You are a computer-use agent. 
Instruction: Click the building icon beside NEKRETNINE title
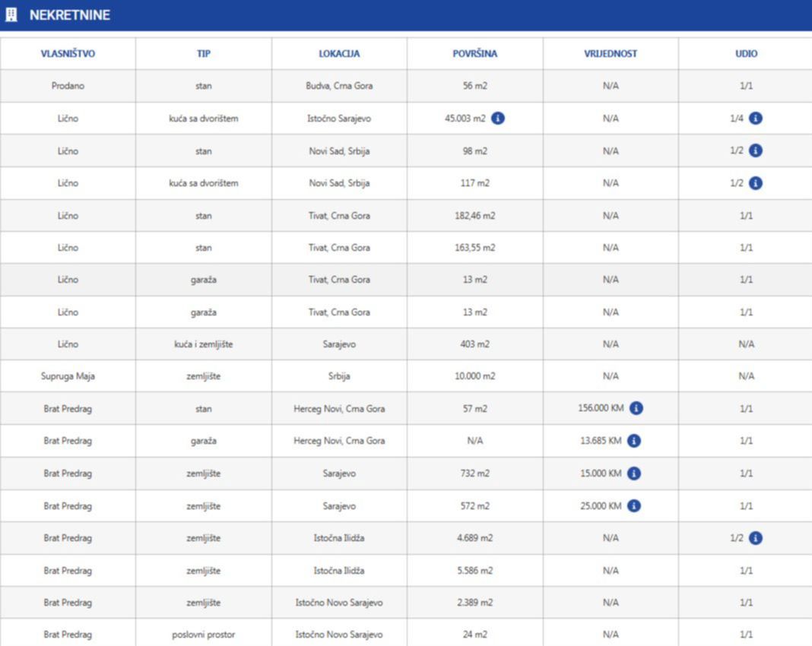(11, 15)
